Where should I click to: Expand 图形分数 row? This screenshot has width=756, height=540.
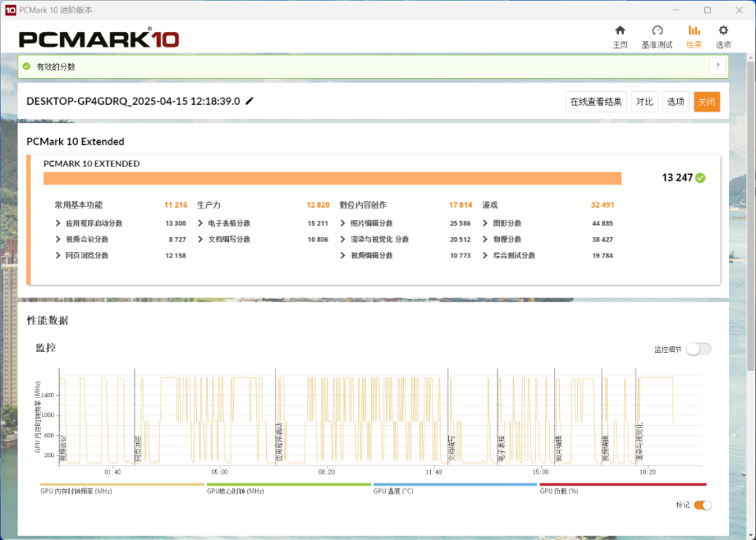pyautogui.click(x=485, y=224)
